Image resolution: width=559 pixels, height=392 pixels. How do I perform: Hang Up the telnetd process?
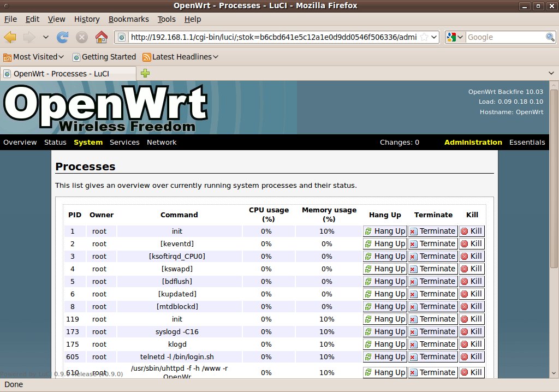click(385, 357)
